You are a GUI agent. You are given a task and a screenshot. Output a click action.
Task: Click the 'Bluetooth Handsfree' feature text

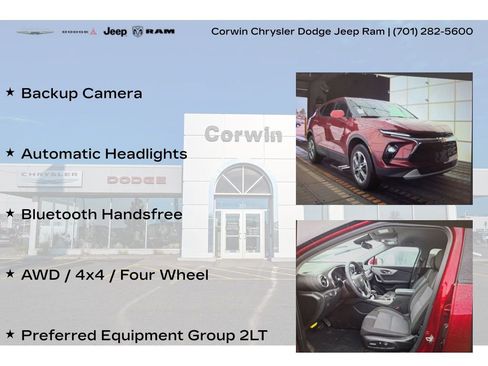[102, 214]
